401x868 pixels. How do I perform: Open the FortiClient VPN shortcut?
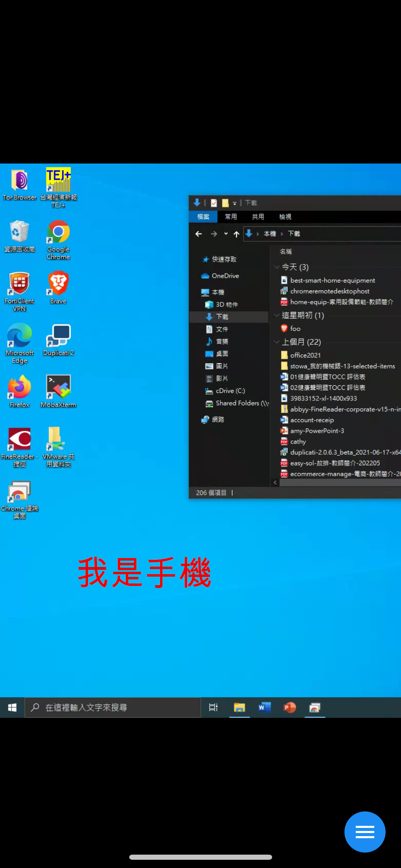tap(19, 284)
